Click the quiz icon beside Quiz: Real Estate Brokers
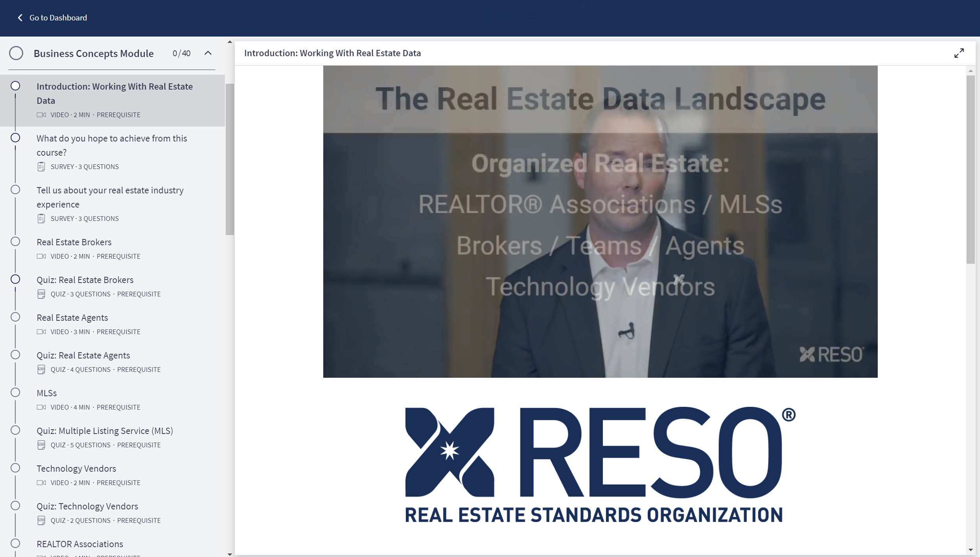This screenshot has width=980, height=557. (x=41, y=294)
